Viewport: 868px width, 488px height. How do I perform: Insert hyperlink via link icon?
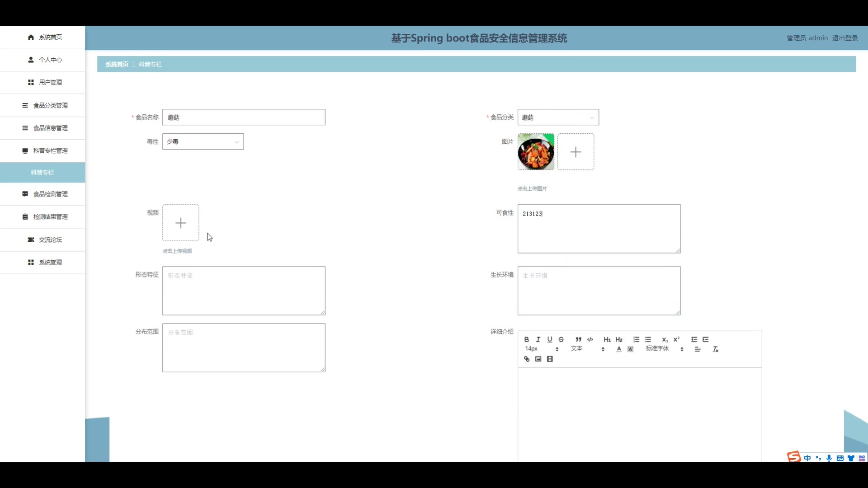tap(527, 359)
